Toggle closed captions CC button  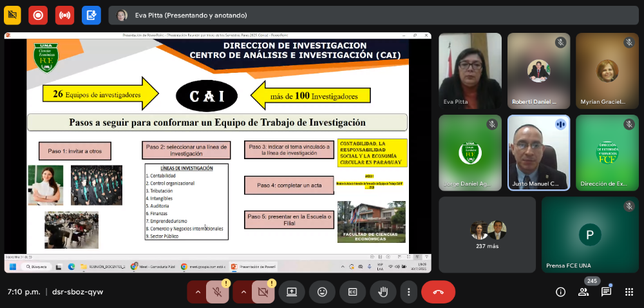coord(352,292)
